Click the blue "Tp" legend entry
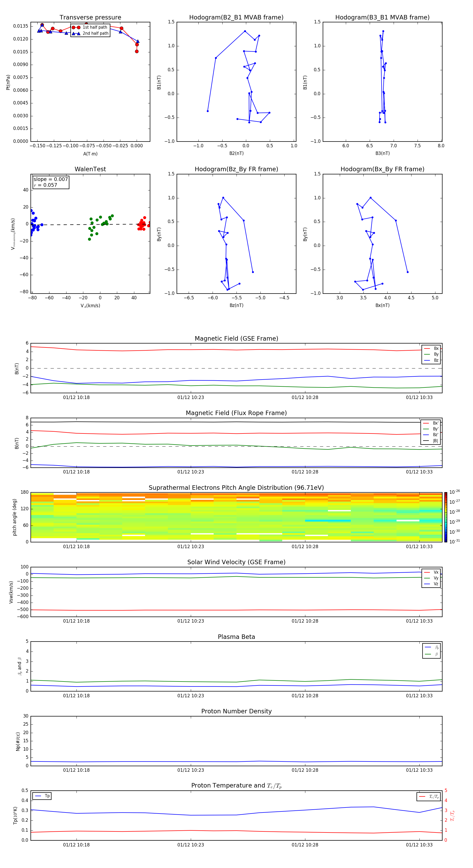This screenshot has height=868, width=473. pos(42,796)
